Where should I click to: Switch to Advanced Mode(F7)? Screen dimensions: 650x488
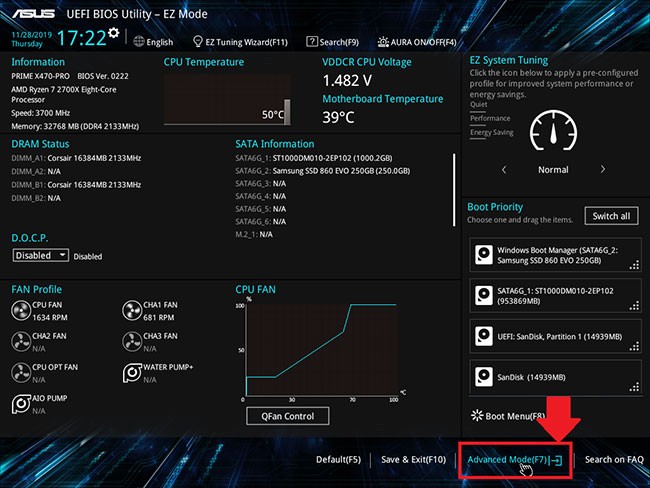tap(513, 460)
